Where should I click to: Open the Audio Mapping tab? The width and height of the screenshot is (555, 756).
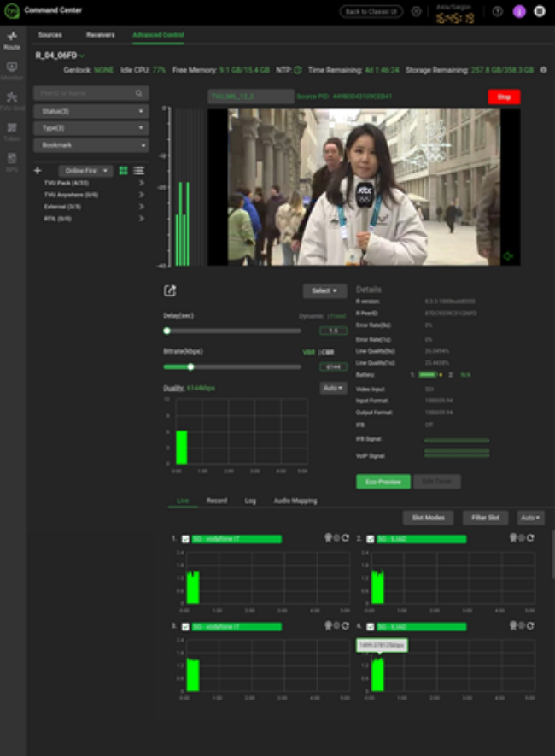[x=295, y=501]
